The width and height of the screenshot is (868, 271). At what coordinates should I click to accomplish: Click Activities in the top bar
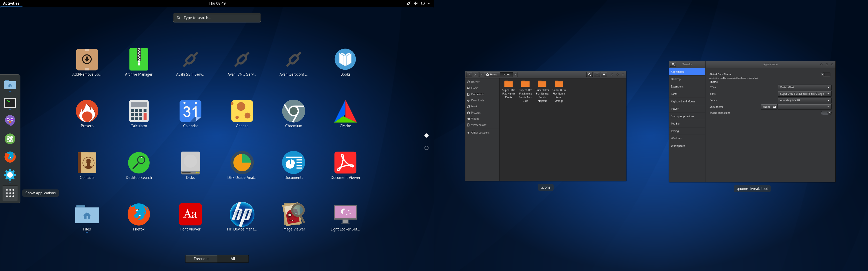pos(11,3)
